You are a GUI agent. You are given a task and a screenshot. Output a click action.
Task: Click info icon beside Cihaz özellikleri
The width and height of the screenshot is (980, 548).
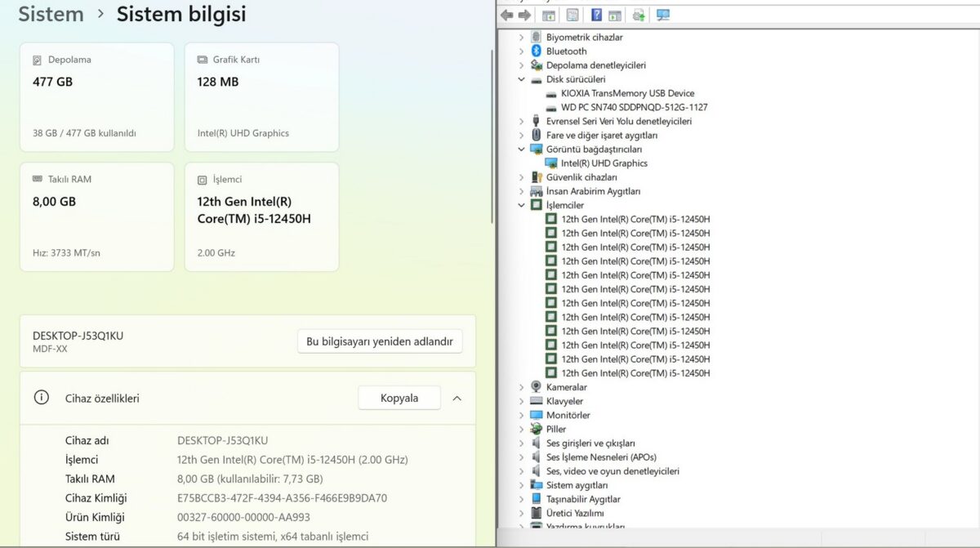(x=41, y=398)
